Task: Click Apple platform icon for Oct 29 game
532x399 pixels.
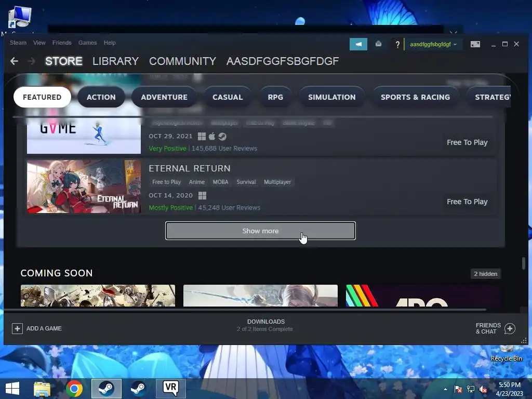Action: pos(212,137)
